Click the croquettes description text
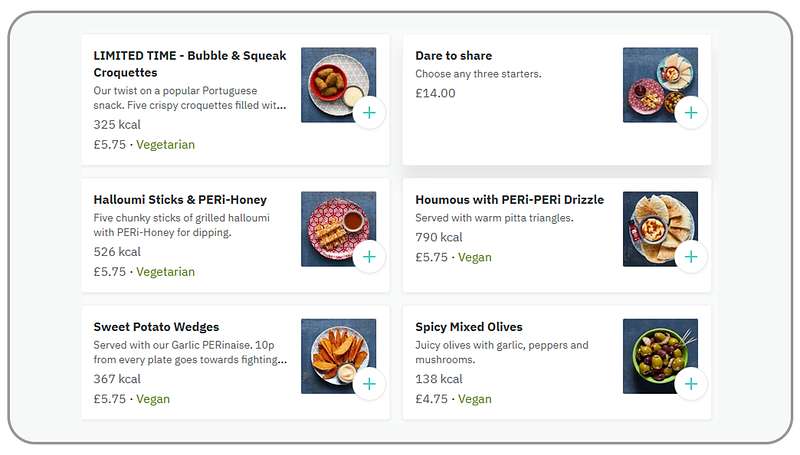The width and height of the screenshot is (800, 455). pyautogui.click(x=189, y=97)
